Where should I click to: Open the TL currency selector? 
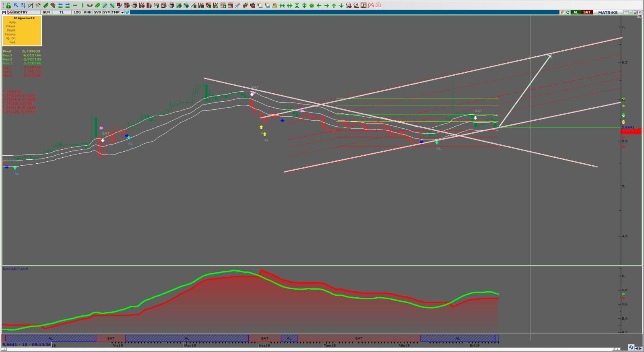pos(62,12)
